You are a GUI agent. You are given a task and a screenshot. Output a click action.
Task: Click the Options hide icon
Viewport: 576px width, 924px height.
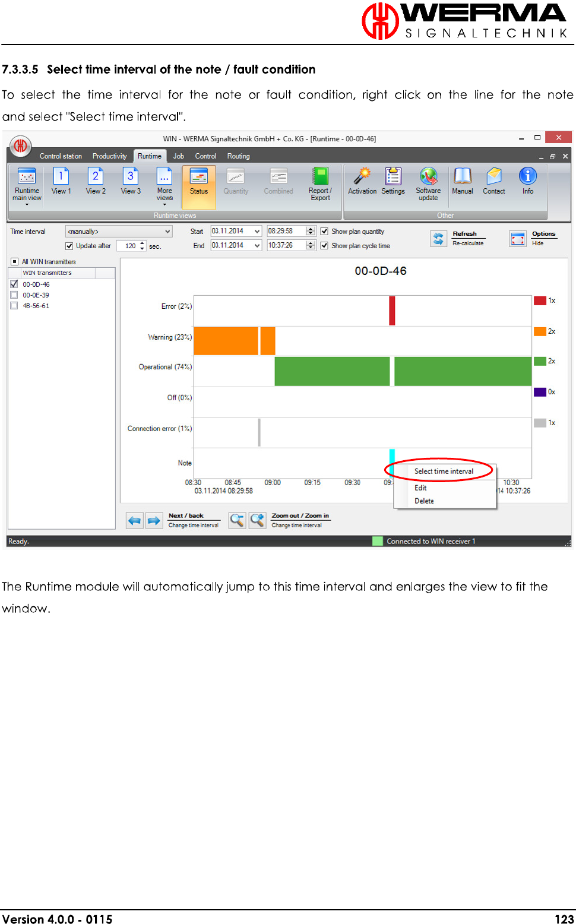pyautogui.click(x=518, y=239)
